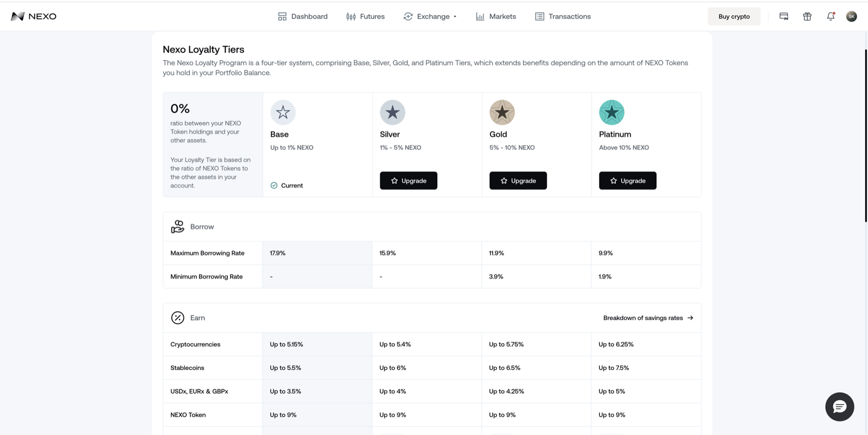
Task: Select the Stablecoins row label
Action: point(187,368)
